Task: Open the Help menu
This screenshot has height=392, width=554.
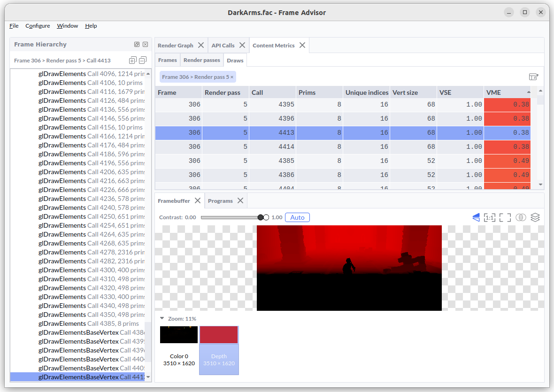Action: [91, 26]
